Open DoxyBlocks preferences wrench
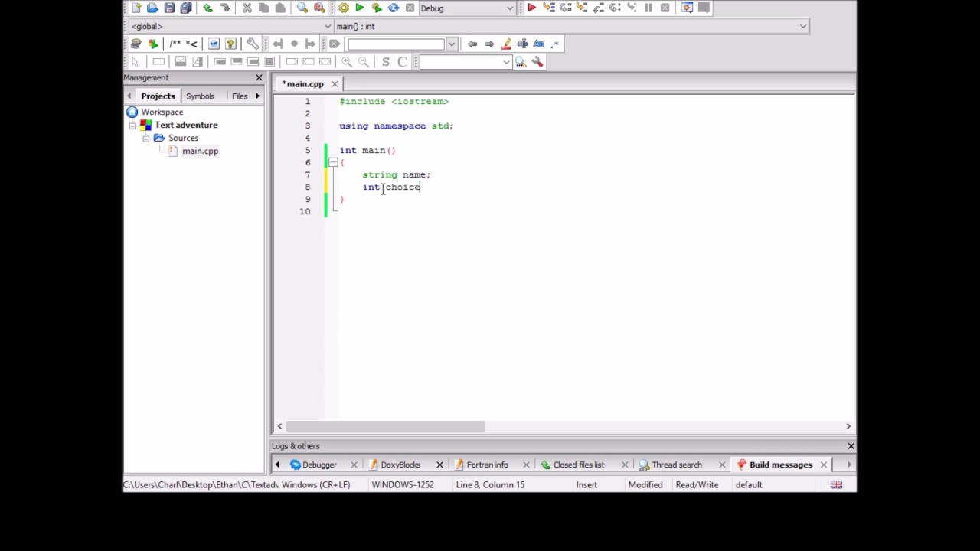Viewport: 980px width, 551px height. click(253, 44)
